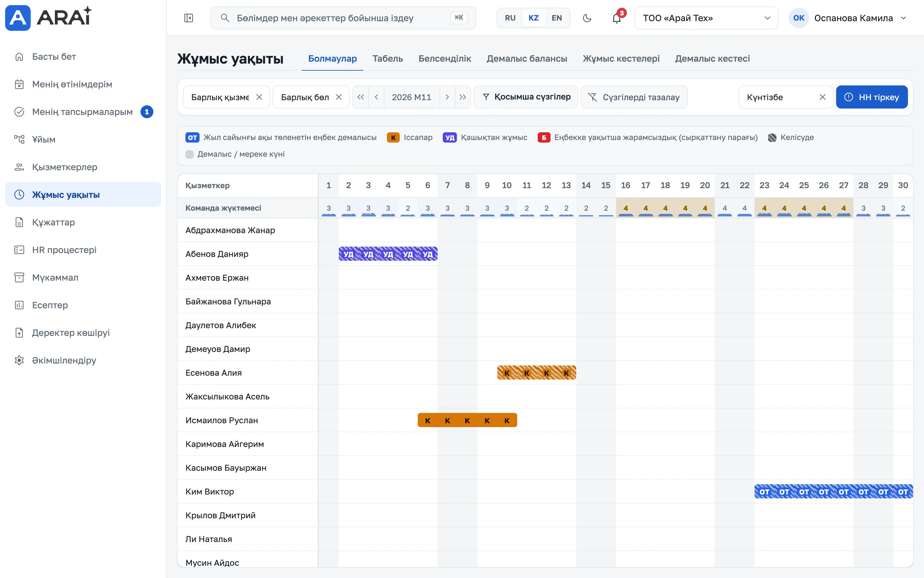Clear the Барлық қызметкерлер filter
The image size is (924, 578).
(x=259, y=97)
